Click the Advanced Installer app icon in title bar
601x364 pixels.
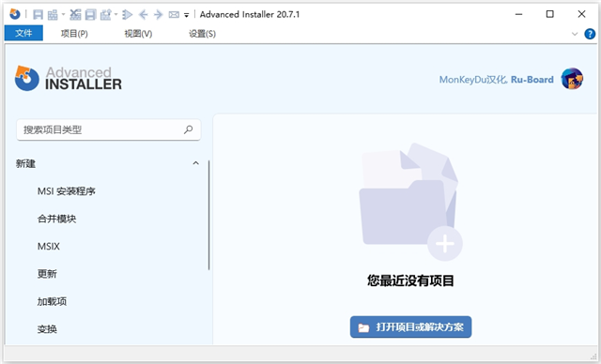[15, 15]
